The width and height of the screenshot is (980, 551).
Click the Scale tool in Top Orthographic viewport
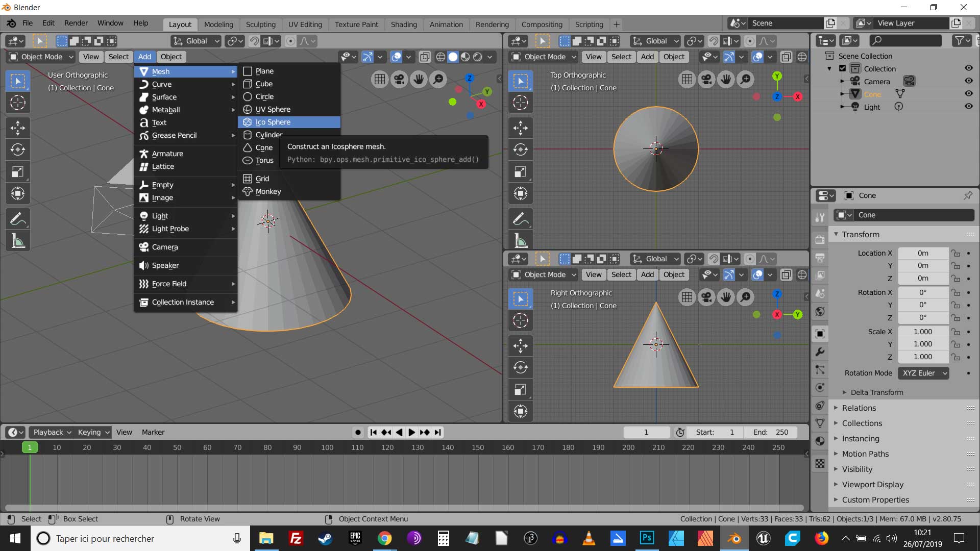(x=521, y=171)
